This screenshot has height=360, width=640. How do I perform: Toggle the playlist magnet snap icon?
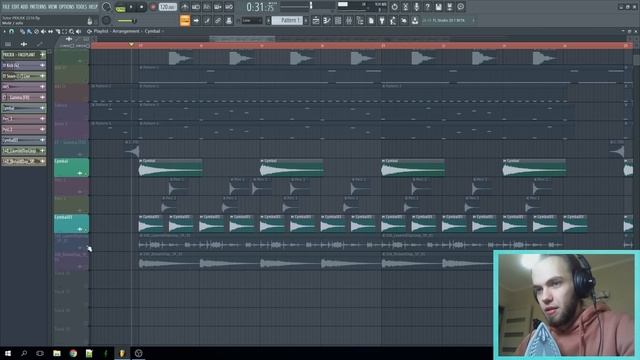pos(12,31)
